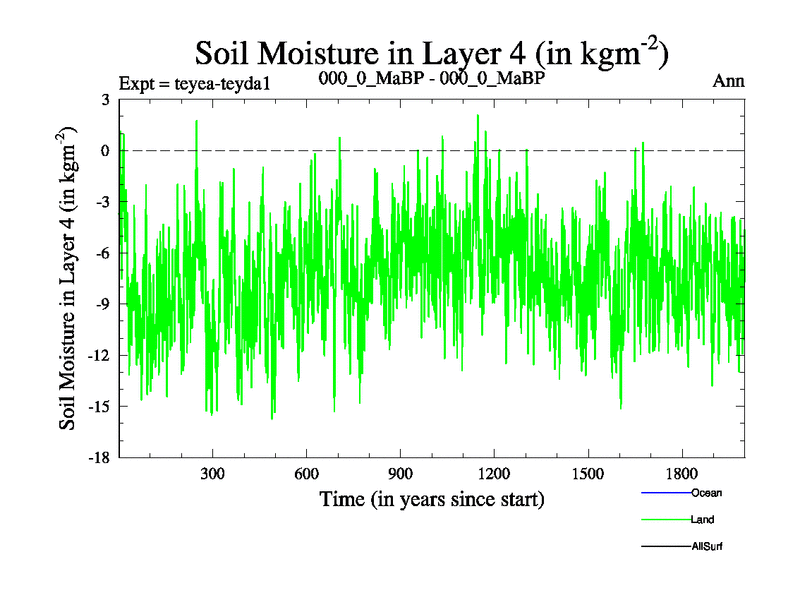
Task: Click the Expt = teyea-teyda1 label
Action: 195,83
